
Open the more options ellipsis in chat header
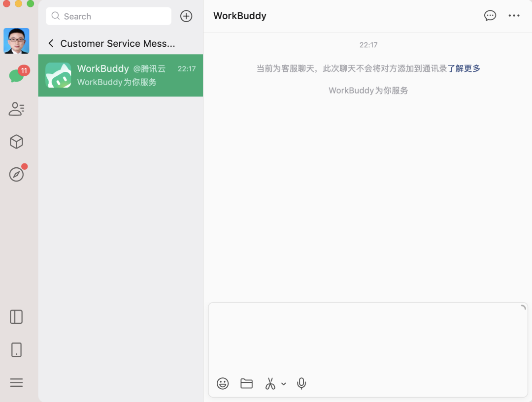coord(514,15)
